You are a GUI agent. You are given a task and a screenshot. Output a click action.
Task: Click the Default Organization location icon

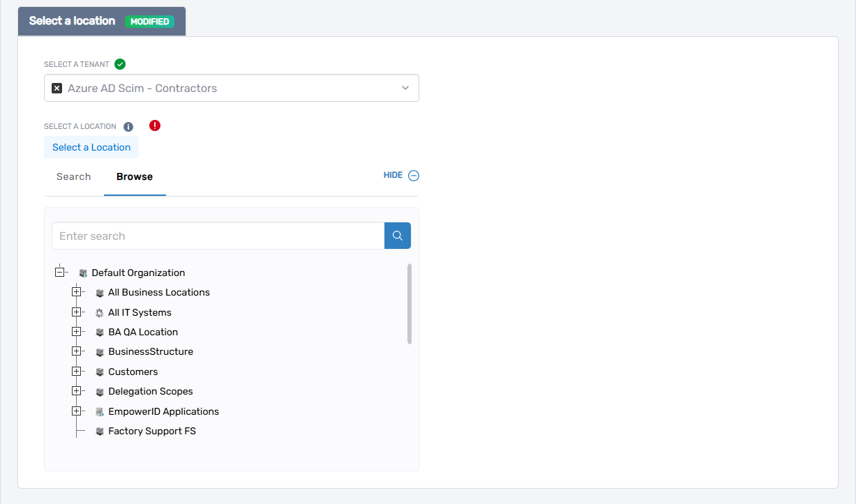(84, 273)
